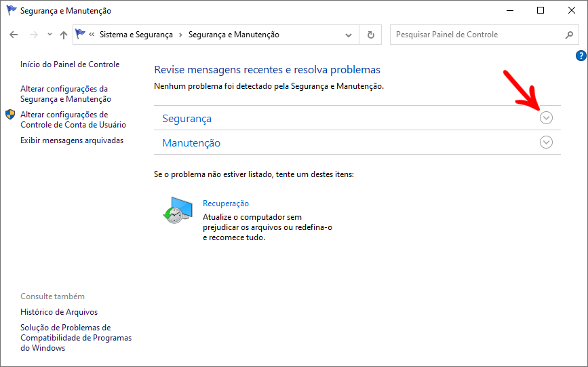This screenshot has height=367, width=588.
Task: Open Sistema e Segurança breadcrumb
Action: coord(136,35)
